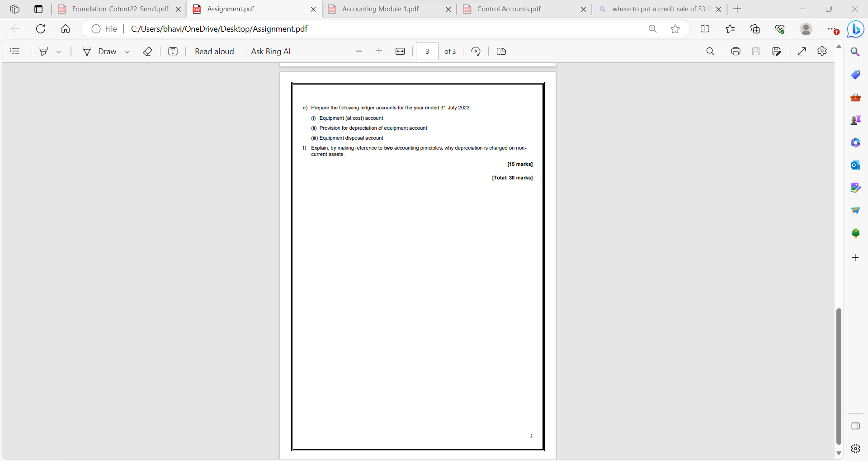868x461 pixels.
Task: Expand the Draw pen options
Action: [127, 51]
